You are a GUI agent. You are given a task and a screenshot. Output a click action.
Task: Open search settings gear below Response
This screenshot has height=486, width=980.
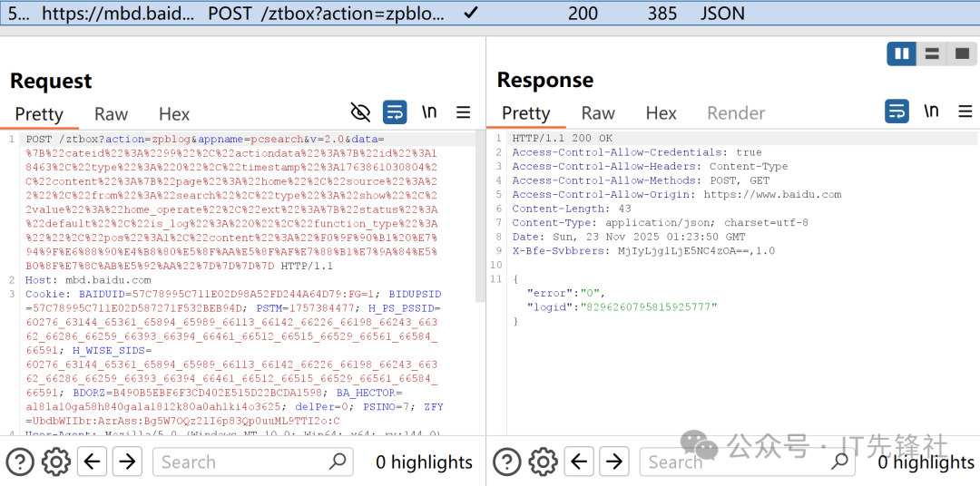coord(542,462)
